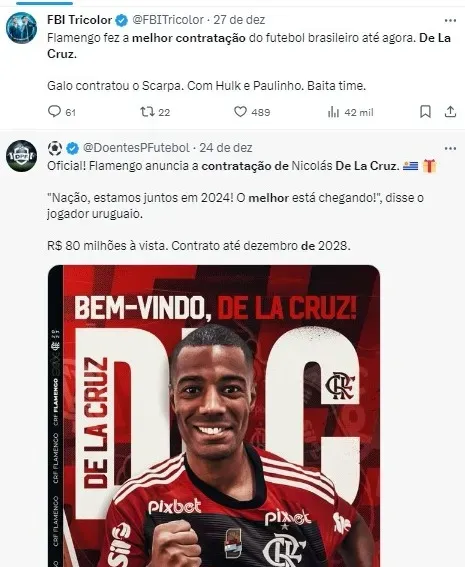Select the active tab indicator at top
Screen dimensions: 465x567
click(x=44, y=3)
